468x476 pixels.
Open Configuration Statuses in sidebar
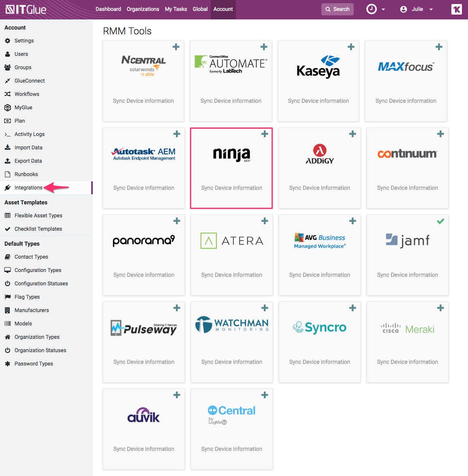pyautogui.click(x=41, y=283)
